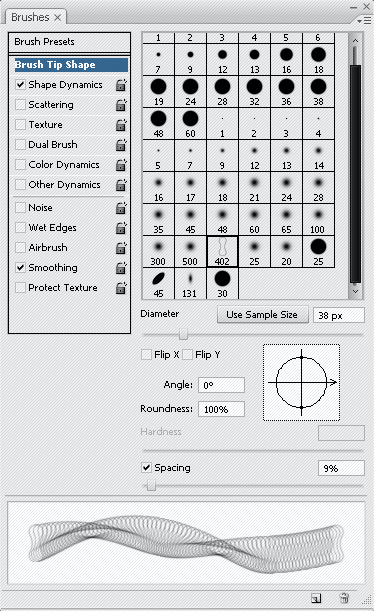
Task: Select the 300 soft round brush
Action: (x=159, y=252)
